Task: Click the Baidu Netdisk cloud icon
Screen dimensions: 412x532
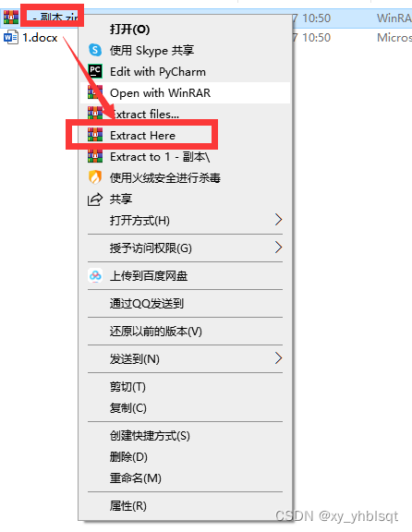Action: tap(95, 275)
